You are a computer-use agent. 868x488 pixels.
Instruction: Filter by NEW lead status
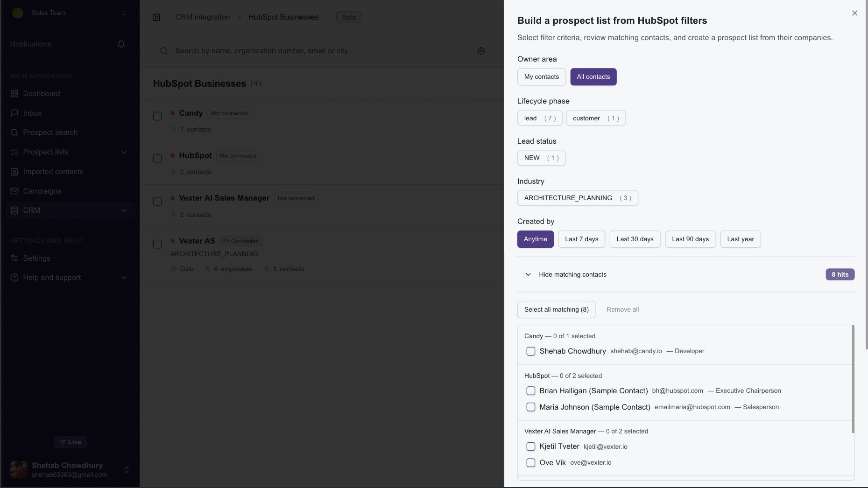tap(541, 158)
